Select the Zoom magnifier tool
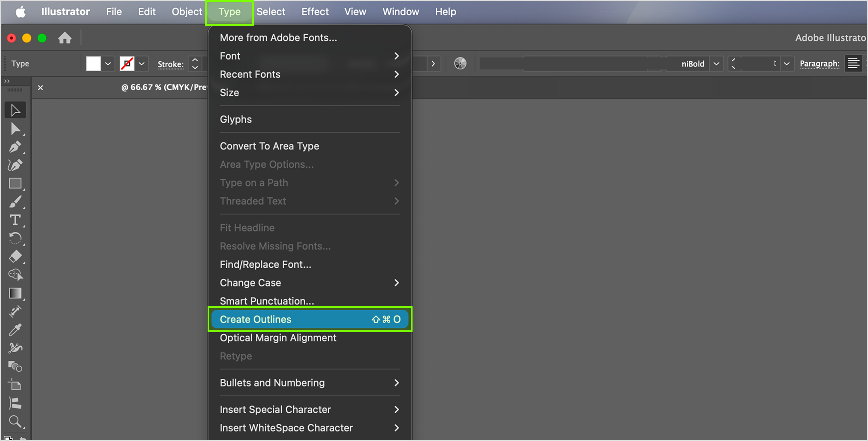This screenshot has height=441, width=868. [x=15, y=422]
